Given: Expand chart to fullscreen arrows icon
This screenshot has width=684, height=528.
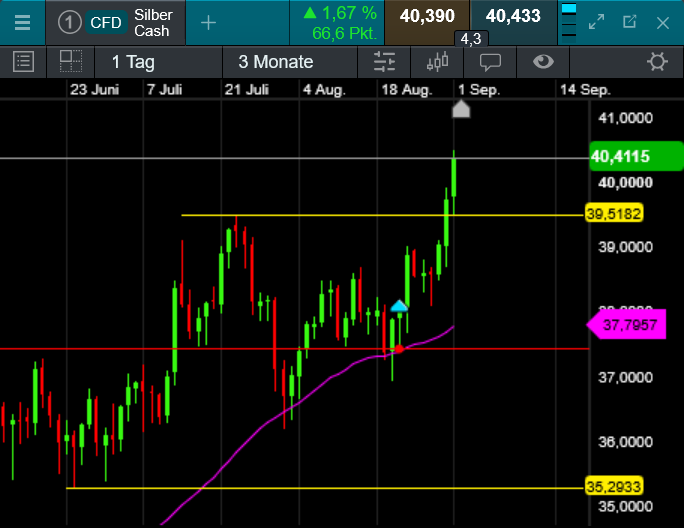Looking at the screenshot, I should [x=596, y=22].
